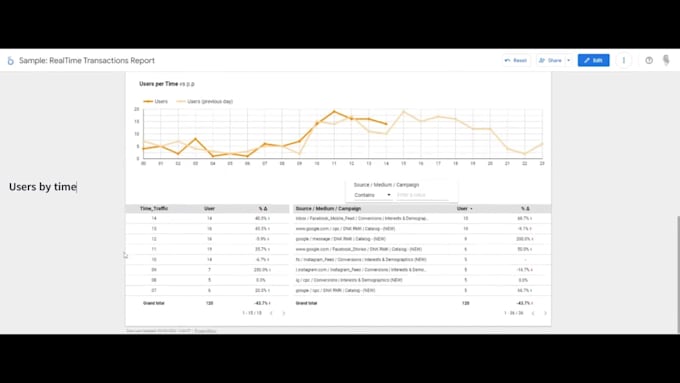The width and height of the screenshot is (680, 383).
Task: Click the Users legend entry
Action: click(x=156, y=101)
